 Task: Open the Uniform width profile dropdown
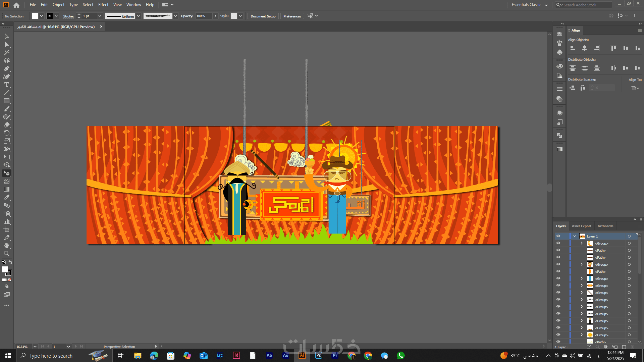click(x=138, y=16)
